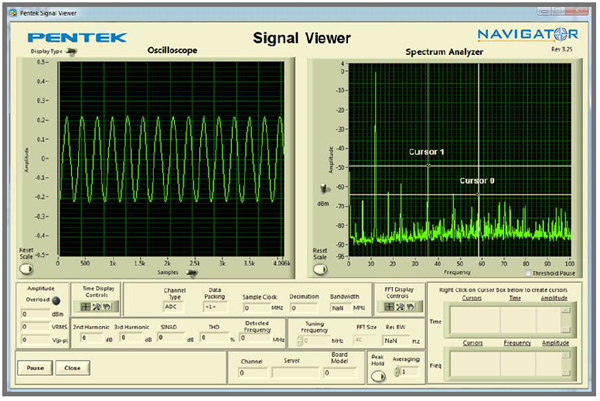
Task: Select the zoom tool in FFT Display Controls
Action: pos(400,307)
